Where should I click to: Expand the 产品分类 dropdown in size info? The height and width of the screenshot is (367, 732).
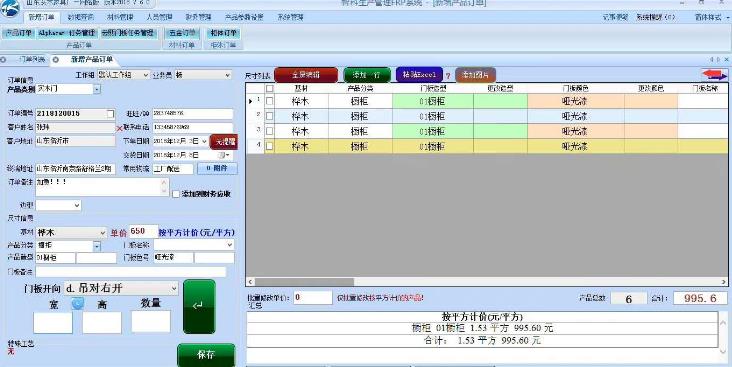point(97,246)
